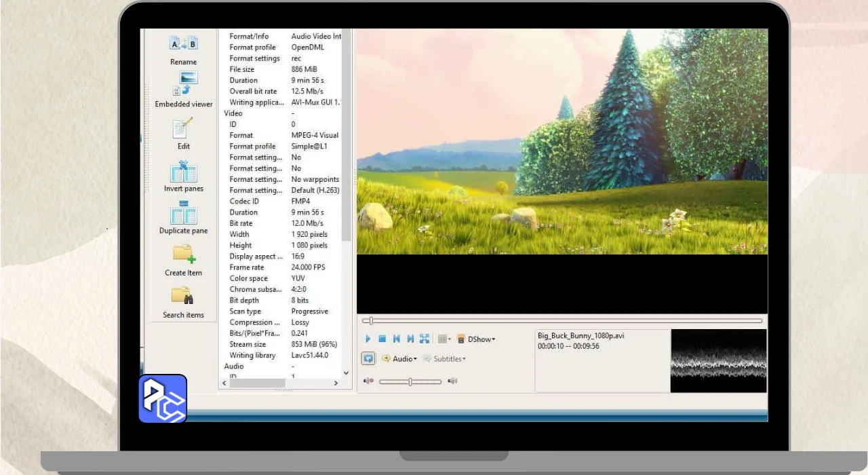Click the volume slider handle
This screenshot has width=868, height=475.
click(410, 382)
